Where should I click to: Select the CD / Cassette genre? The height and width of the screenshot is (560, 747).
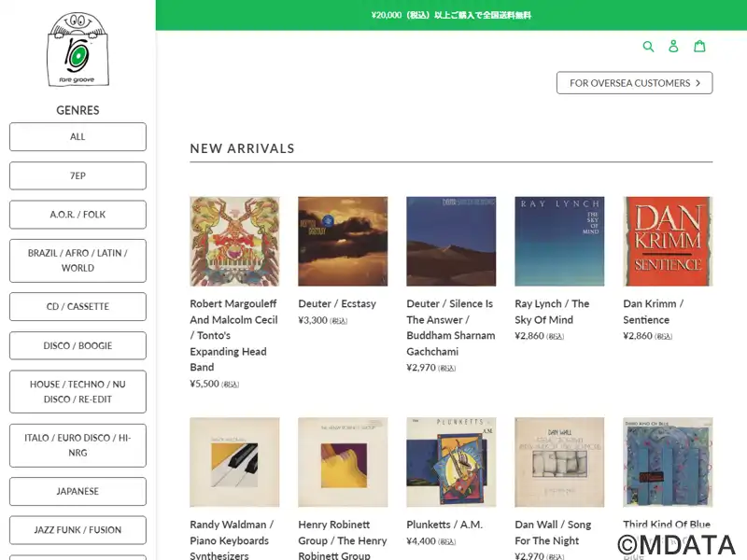(78, 306)
